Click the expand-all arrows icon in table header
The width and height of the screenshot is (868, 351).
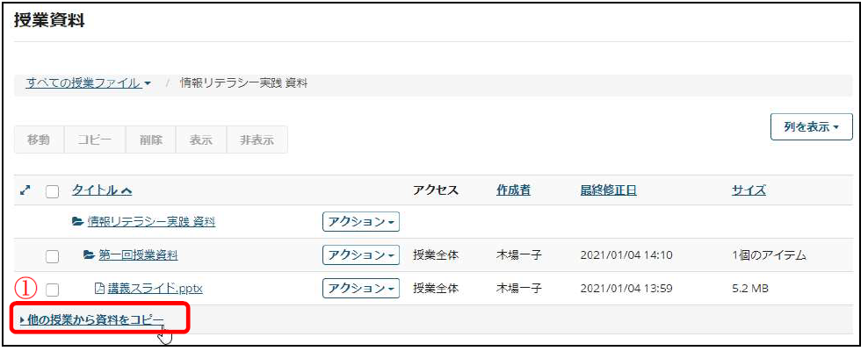tap(25, 190)
